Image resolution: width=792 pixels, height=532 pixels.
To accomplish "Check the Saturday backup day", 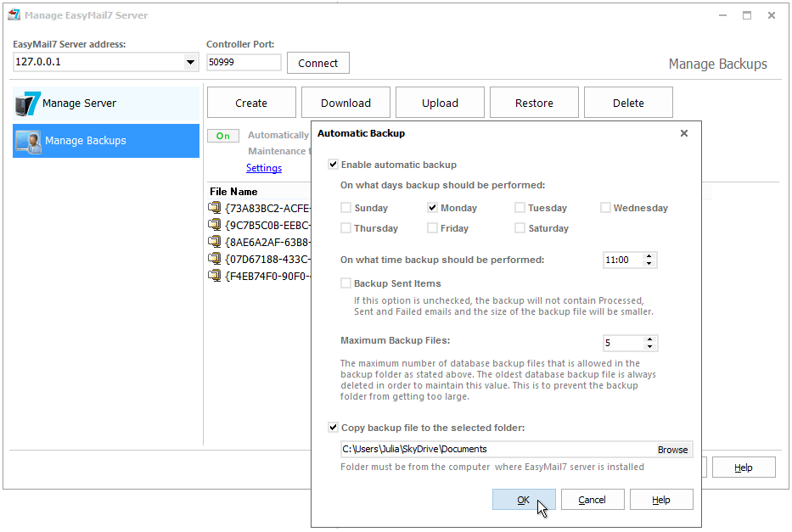I will 520,228.
